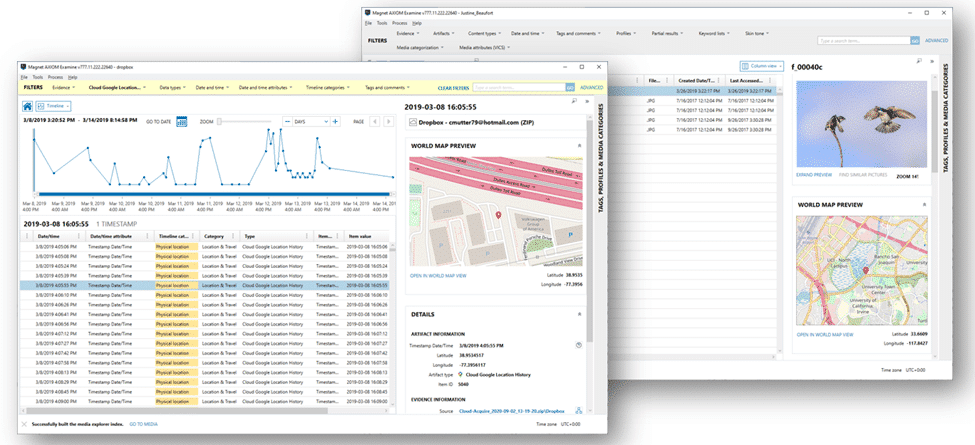This screenshot has height=445, width=975.
Task: Click search field in Justine_Beaufort window
Action: click(x=864, y=40)
